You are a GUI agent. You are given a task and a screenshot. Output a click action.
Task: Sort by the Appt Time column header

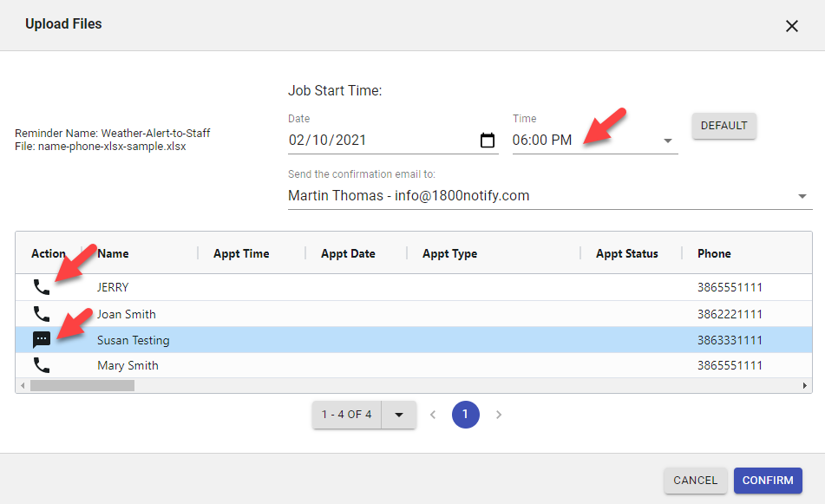click(241, 254)
